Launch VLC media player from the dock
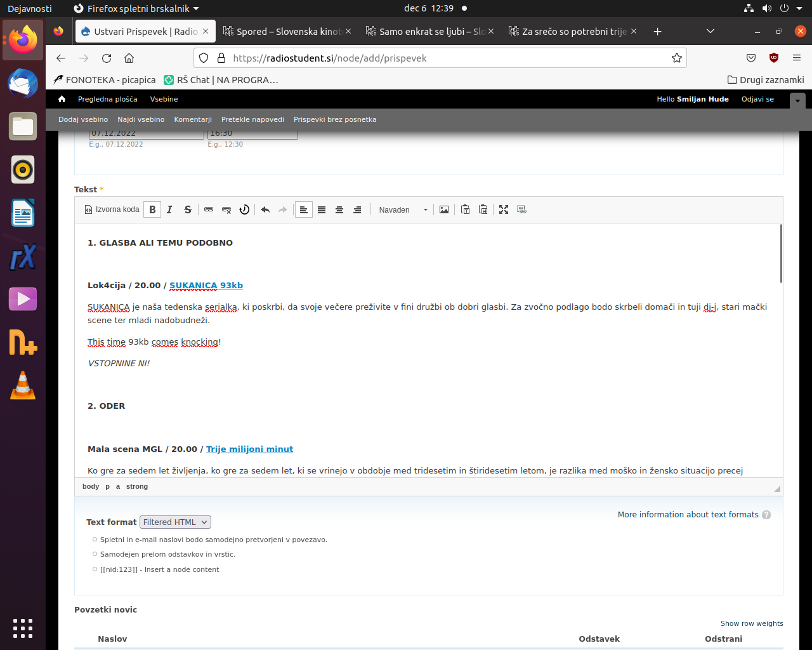The height and width of the screenshot is (650, 812). 23,385
